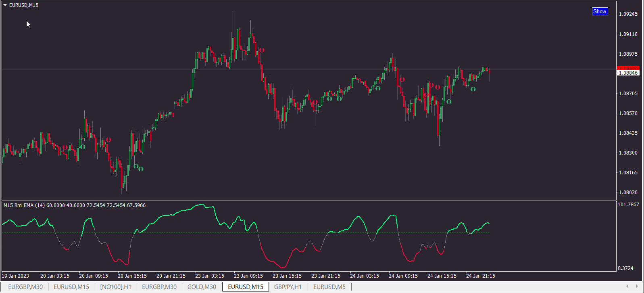
Task: Click the EURUSD,M15 chart title text
Action: (24, 5)
